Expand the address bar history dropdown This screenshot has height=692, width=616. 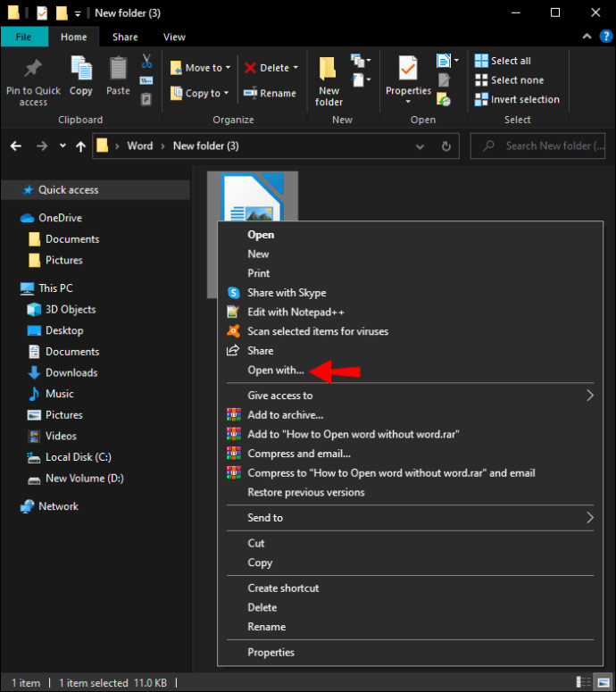(x=420, y=146)
